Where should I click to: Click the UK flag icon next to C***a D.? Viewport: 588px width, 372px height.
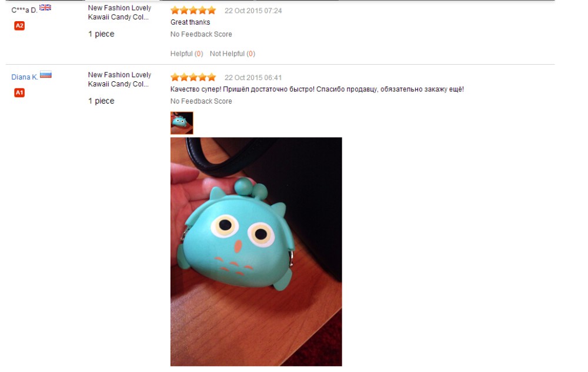pos(45,8)
